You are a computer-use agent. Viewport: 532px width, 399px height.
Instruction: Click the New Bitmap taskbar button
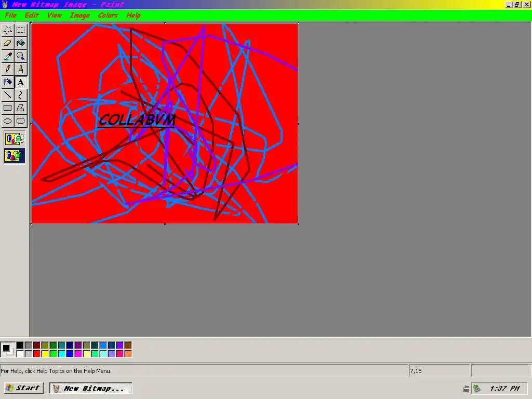point(90,388)
